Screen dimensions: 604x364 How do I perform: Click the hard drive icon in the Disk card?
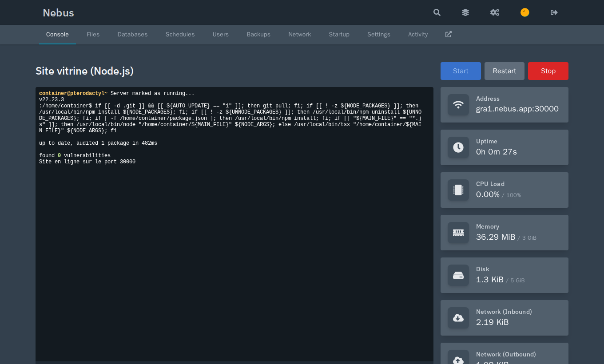point(458,275)
